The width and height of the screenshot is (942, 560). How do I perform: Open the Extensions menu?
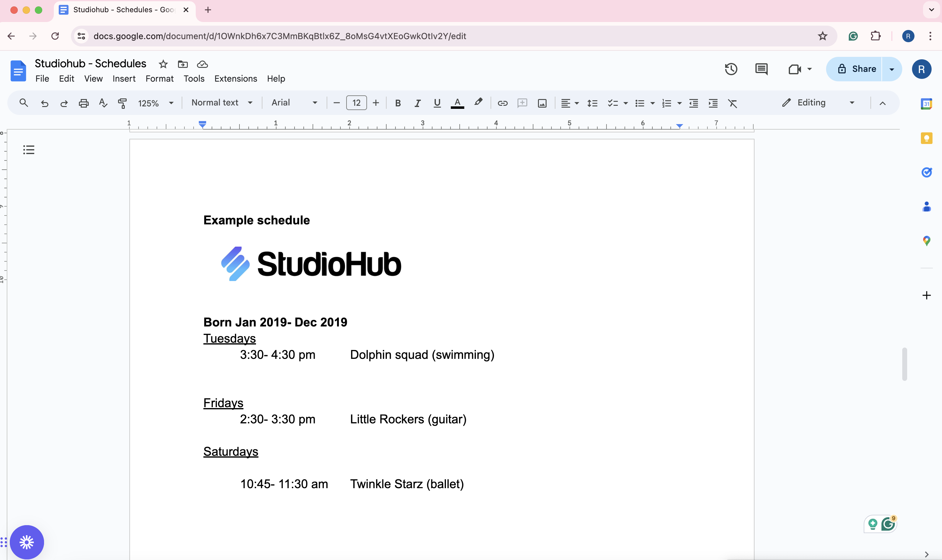click(x=236, y=79)
